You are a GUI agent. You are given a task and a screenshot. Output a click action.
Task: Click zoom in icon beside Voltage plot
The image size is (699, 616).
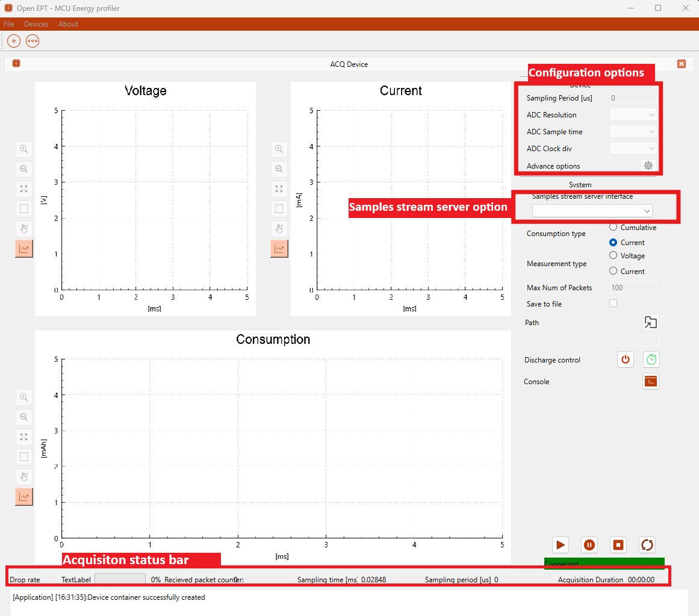coord(24,149)
